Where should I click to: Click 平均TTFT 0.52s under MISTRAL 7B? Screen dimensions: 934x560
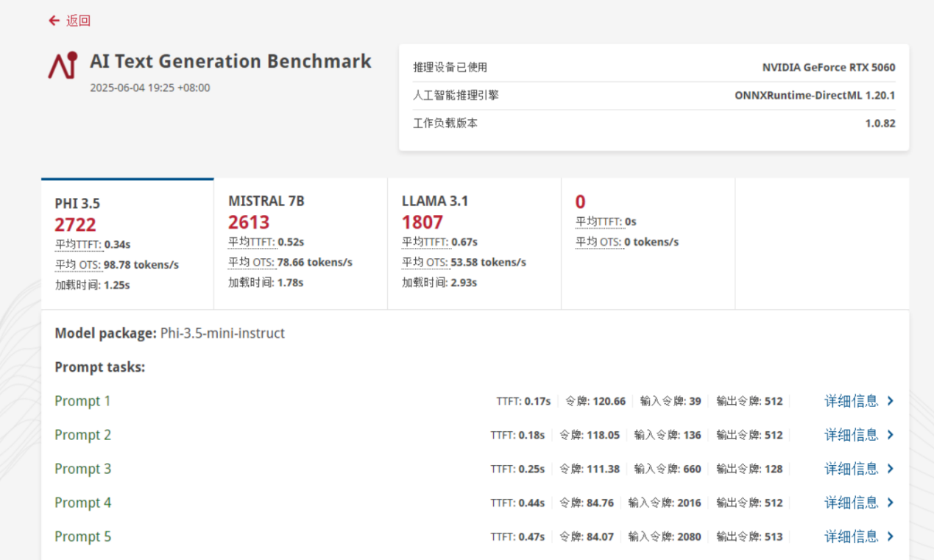pyautogui.click(x=266, y=241)
